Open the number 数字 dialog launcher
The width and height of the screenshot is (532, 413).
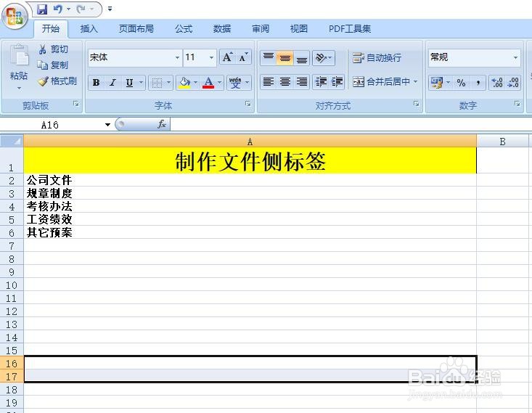coord(517,104)
